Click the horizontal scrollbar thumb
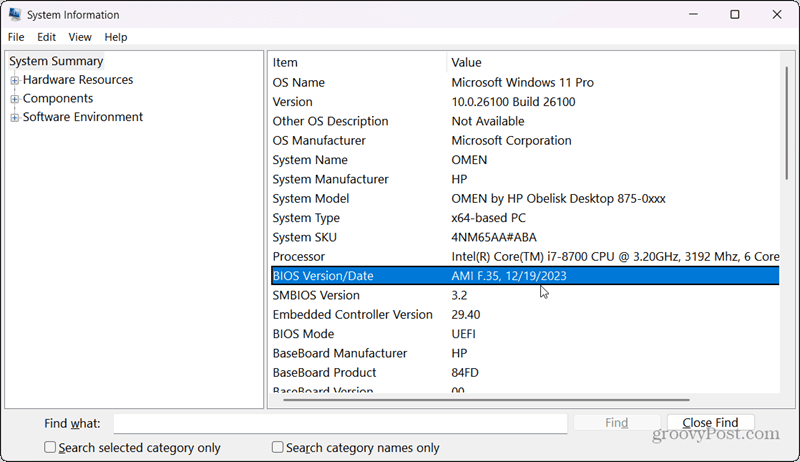The image size is (800, 462). point(486,400)
